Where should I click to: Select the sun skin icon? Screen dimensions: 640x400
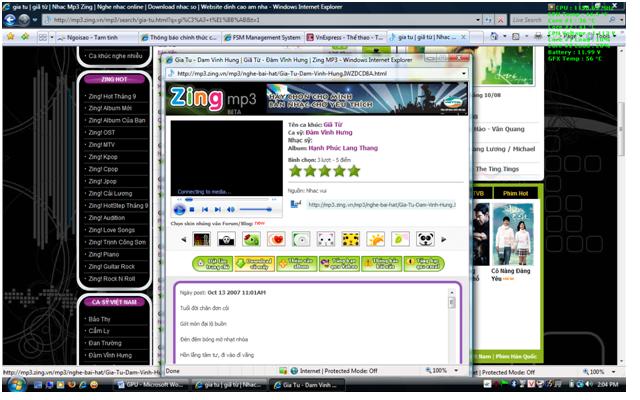(x=376, y=239)
